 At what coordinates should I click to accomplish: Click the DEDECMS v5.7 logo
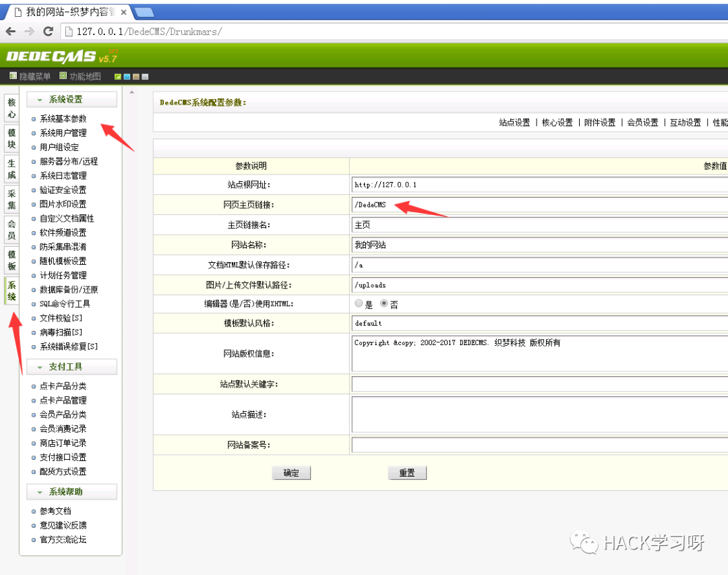62,56
